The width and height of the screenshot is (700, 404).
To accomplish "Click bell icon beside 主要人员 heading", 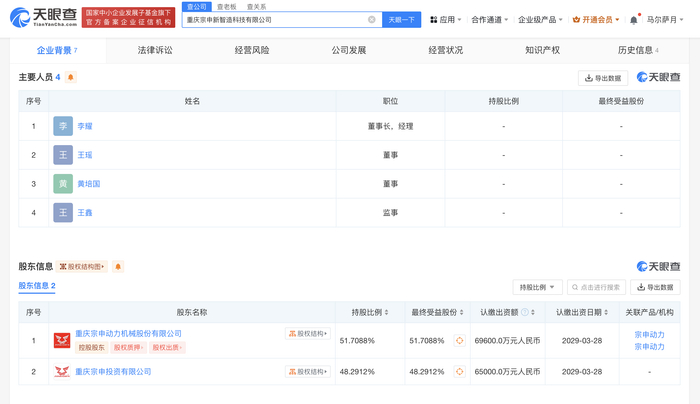I will (x=71, y=78).
